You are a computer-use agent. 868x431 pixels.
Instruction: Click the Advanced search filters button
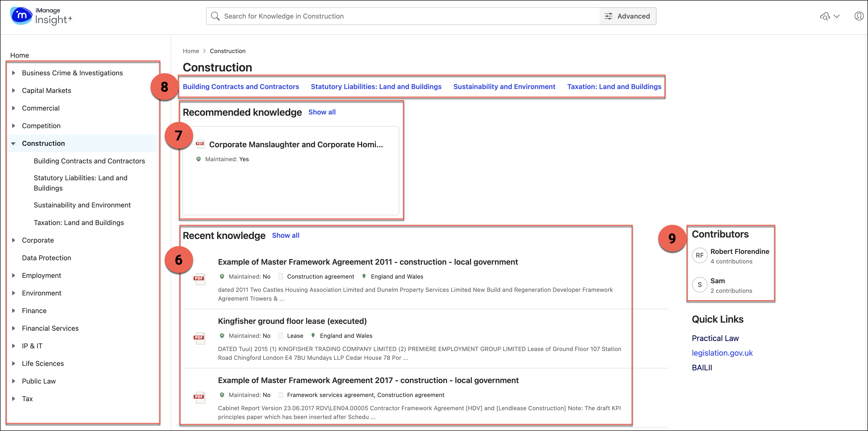coord(627,16)
